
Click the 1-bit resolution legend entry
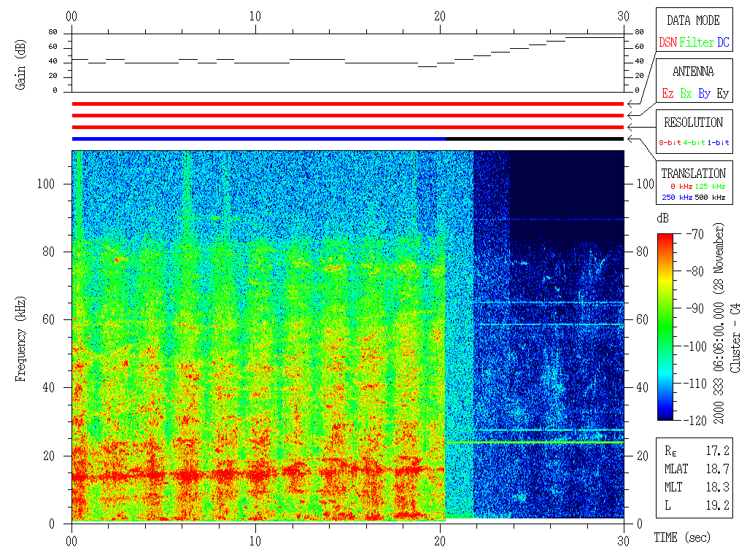coord(719,143)
